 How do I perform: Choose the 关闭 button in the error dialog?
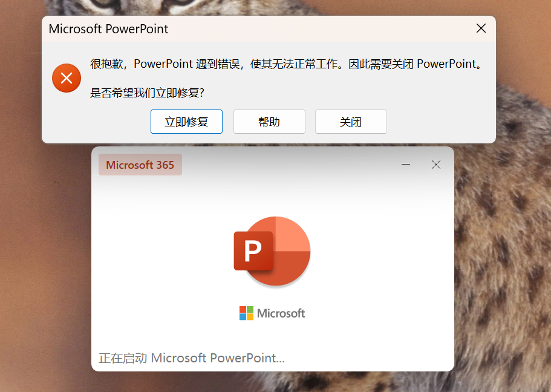(x=351, y=122)
